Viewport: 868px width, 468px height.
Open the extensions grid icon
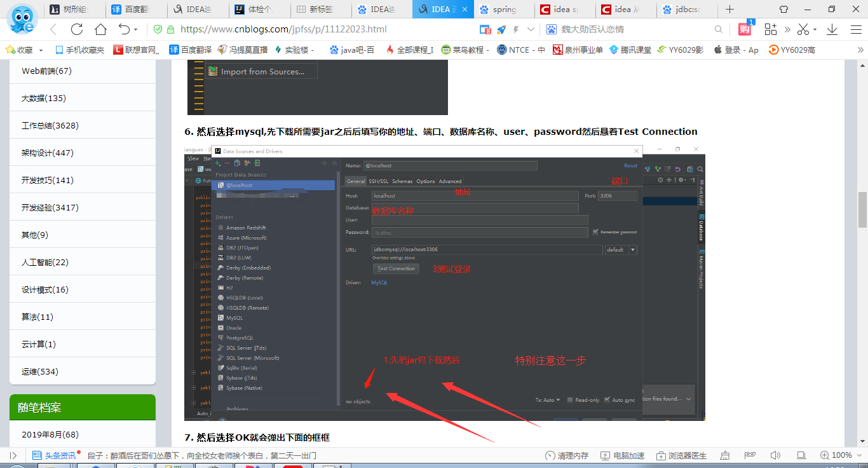pos(770,29)
